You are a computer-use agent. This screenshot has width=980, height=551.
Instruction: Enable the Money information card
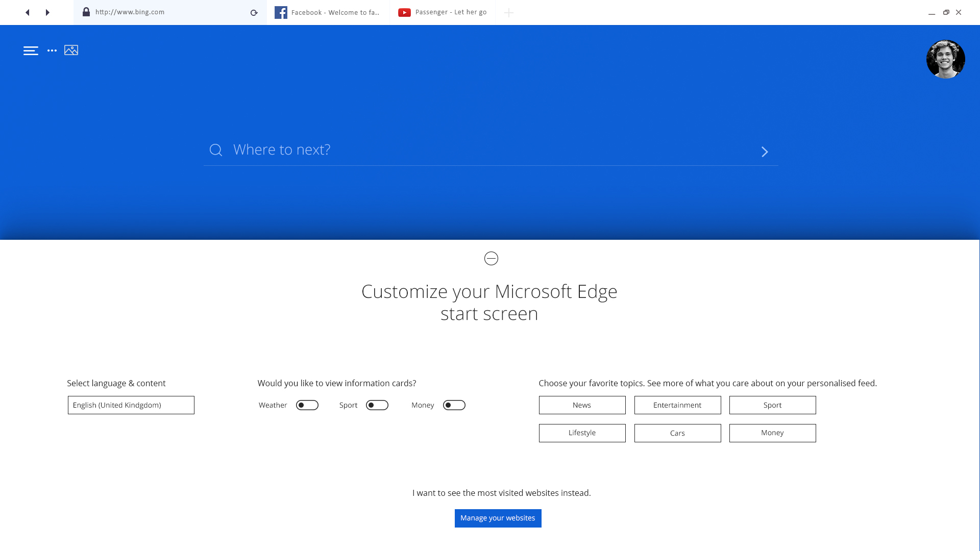[x=454, y=405]
